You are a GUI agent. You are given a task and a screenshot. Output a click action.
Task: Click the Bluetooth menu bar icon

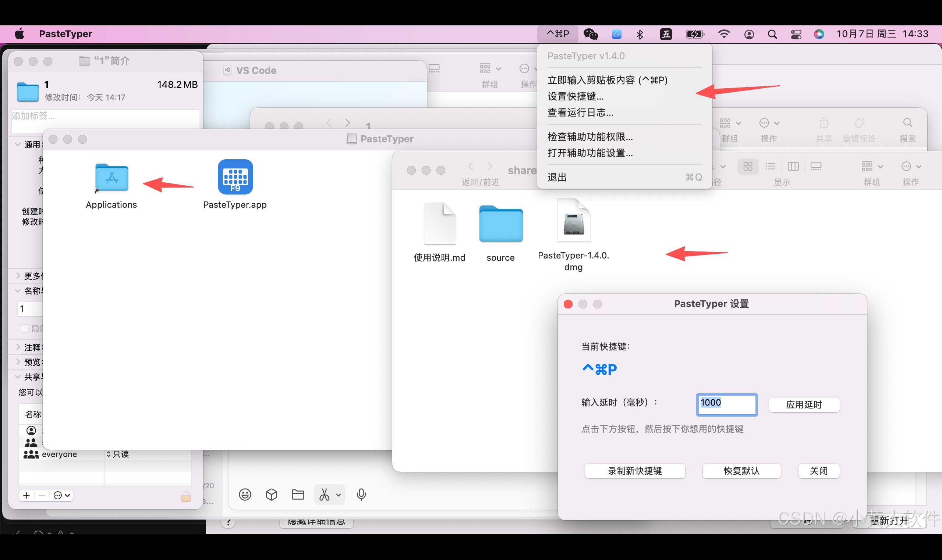[640, 34]
